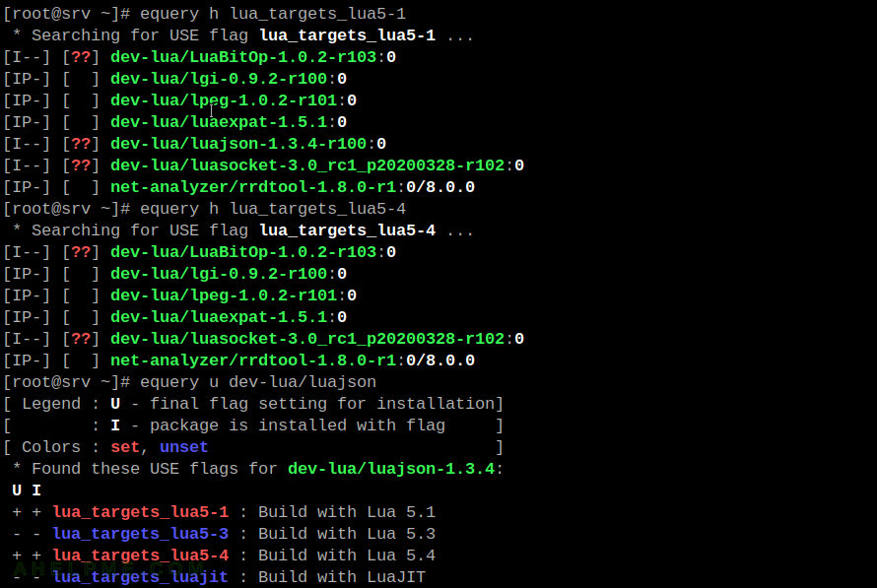Select bold 'lua_targets_lua5-4' in second search line
877x588 pixels.
tap(347, 230)
